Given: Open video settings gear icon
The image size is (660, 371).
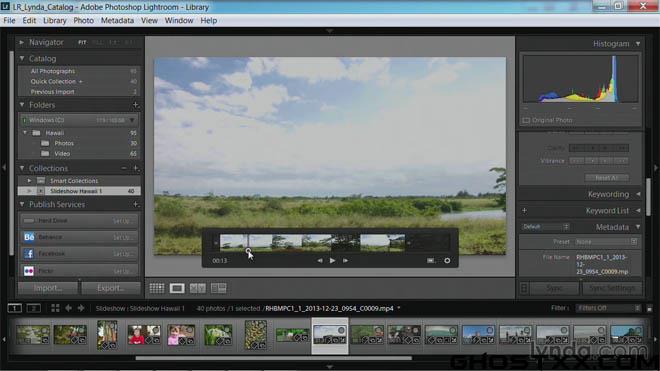Looking at the screenshot, I should coord(447,261).
